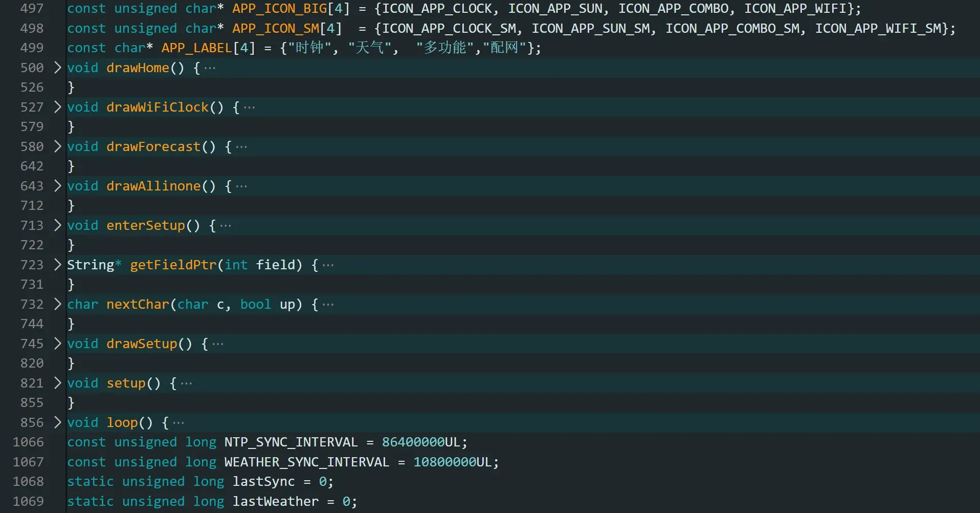Click the APP_LABEL array name
The height and width of the screenshot is (513, 980).
197,48
